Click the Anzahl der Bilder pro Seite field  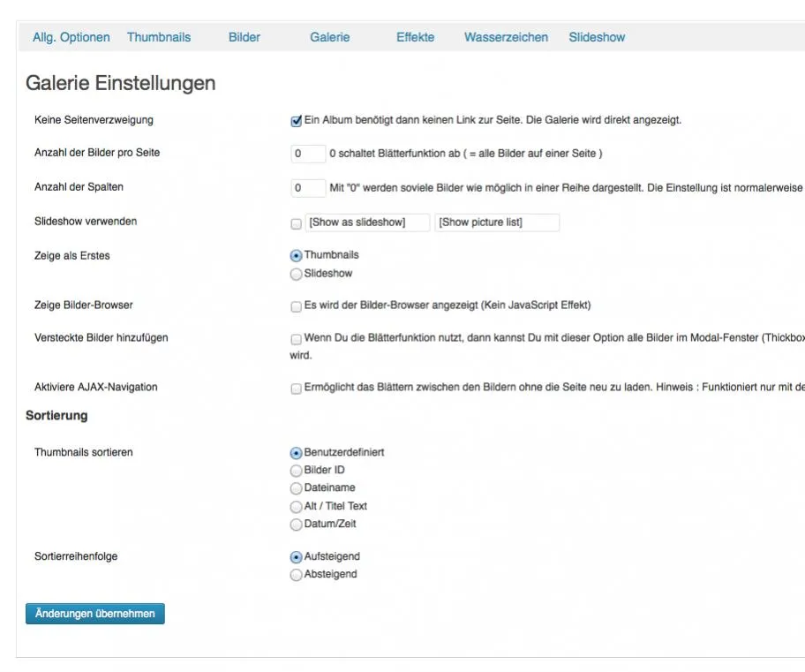308,154
